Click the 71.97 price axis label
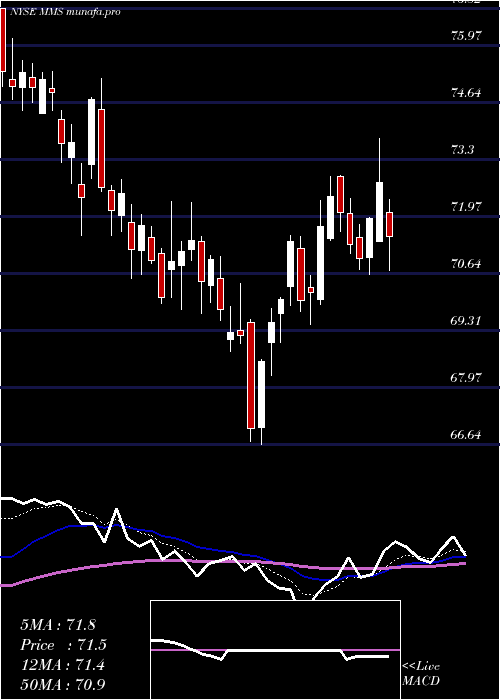Screen dimensions: 500x700 tap(466, 207)
